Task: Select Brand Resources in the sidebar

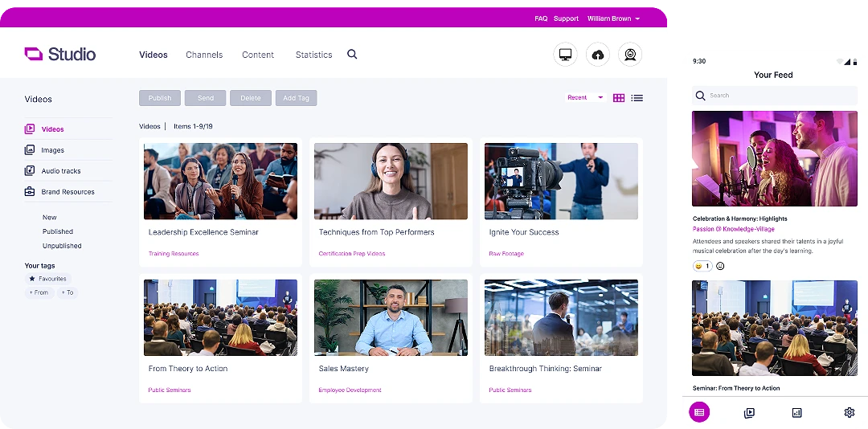Action: (68, 192)
